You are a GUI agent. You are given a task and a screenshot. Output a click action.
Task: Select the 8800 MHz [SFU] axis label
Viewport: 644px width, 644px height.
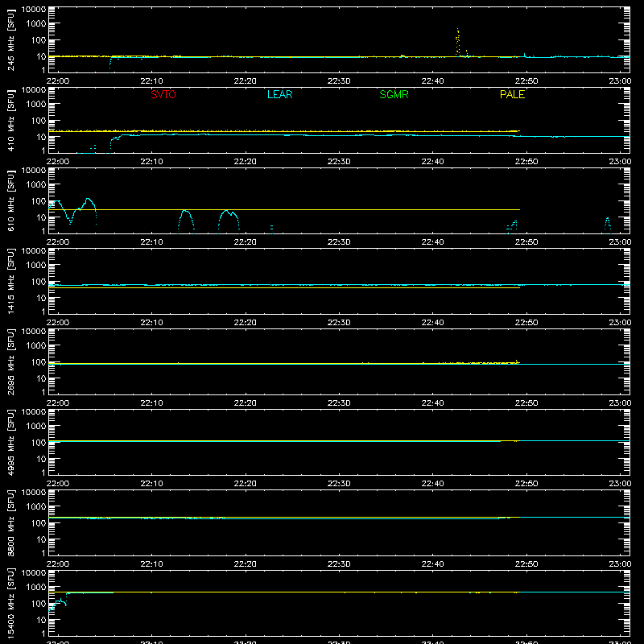tap(11, 522)
